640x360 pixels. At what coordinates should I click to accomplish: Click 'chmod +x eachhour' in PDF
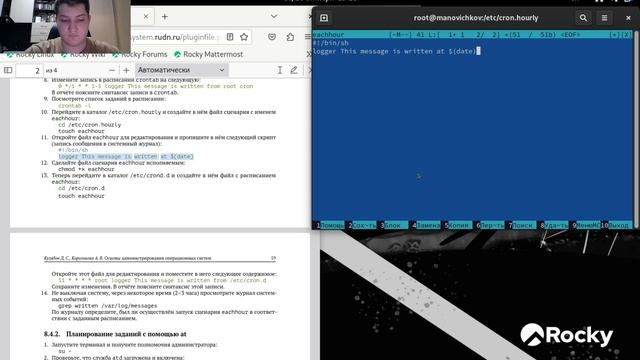[x=86, y=169]
